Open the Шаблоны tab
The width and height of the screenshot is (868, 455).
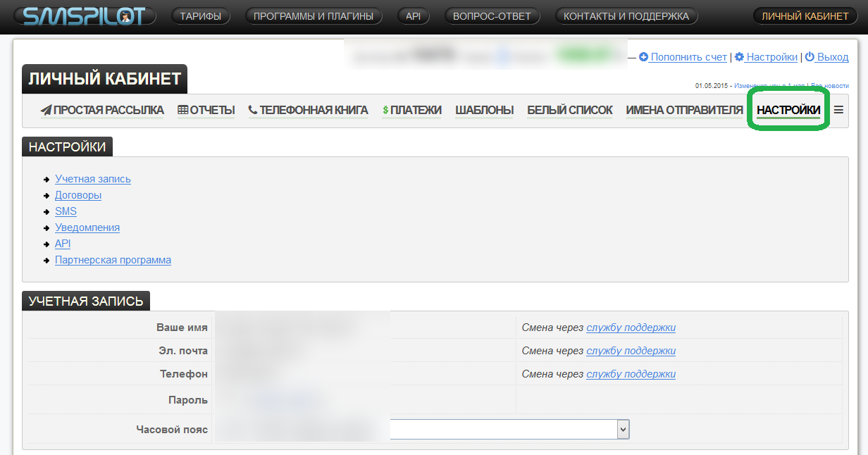pos(484,110)
